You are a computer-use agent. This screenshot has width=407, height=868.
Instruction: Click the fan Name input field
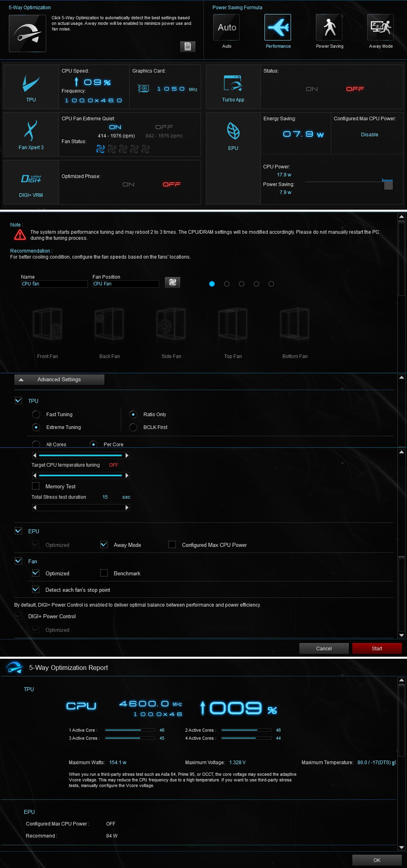pyautogui.click(x=54, y=284)
